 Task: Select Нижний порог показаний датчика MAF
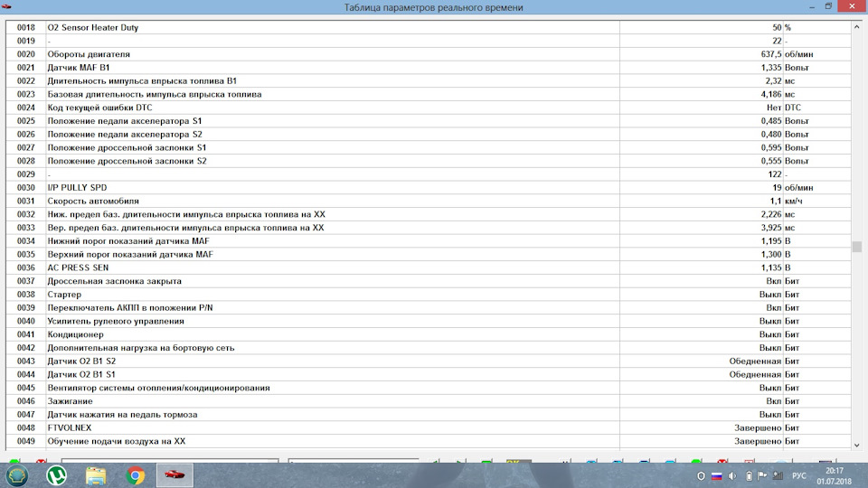[429, 240]
